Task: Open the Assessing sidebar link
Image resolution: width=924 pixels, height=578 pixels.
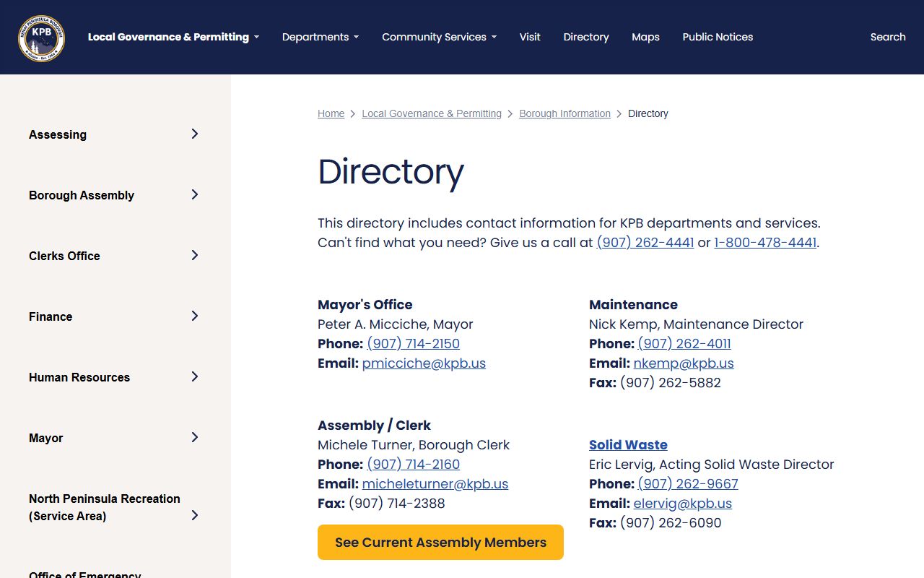Action: [x=58, y=134]
